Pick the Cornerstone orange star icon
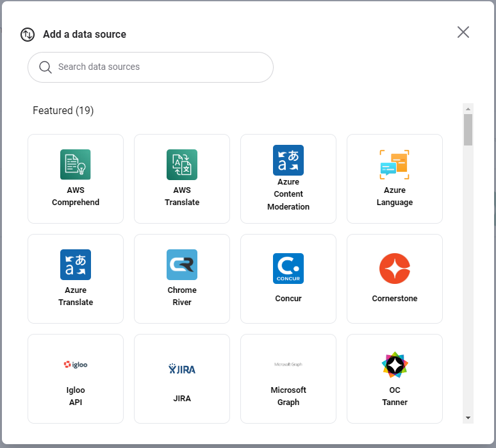Image resolution: width=496 pixels, height=448 pixels. click(x=395, y=269)
